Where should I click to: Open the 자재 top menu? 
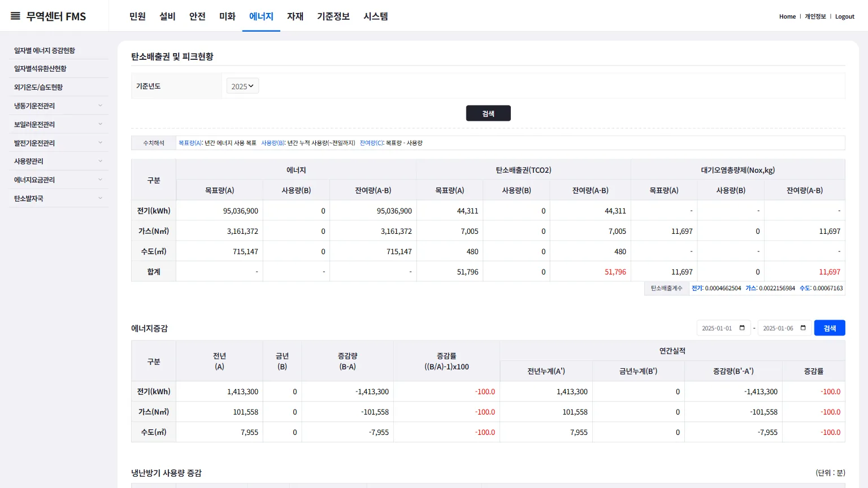coord(295,16)
